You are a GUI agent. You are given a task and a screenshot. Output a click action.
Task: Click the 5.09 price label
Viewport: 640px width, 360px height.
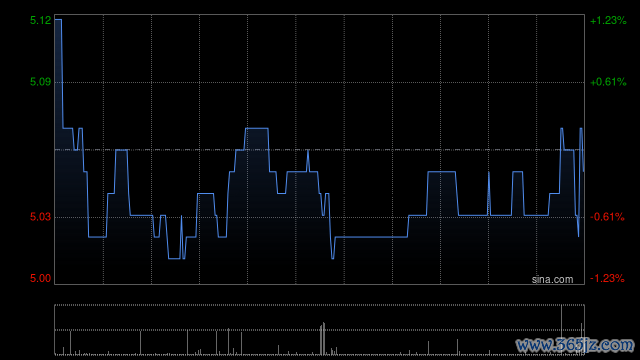(x=40, y=82)
